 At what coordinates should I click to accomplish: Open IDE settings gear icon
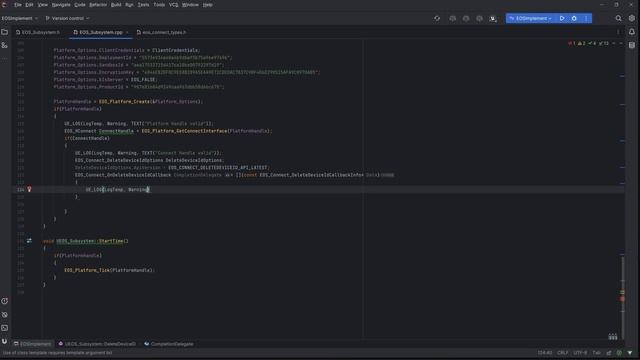pos(631,18)
